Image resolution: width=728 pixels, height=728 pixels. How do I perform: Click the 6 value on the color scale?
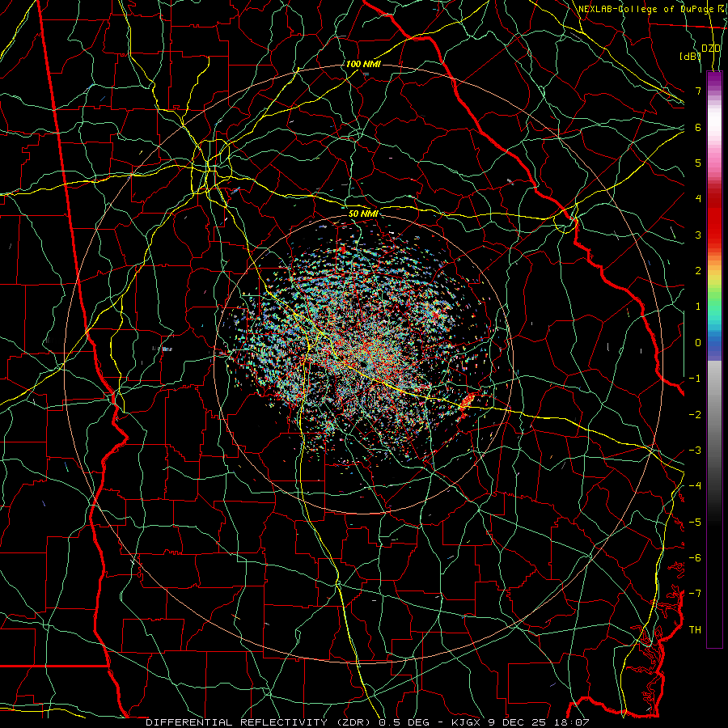pos(698,127)
